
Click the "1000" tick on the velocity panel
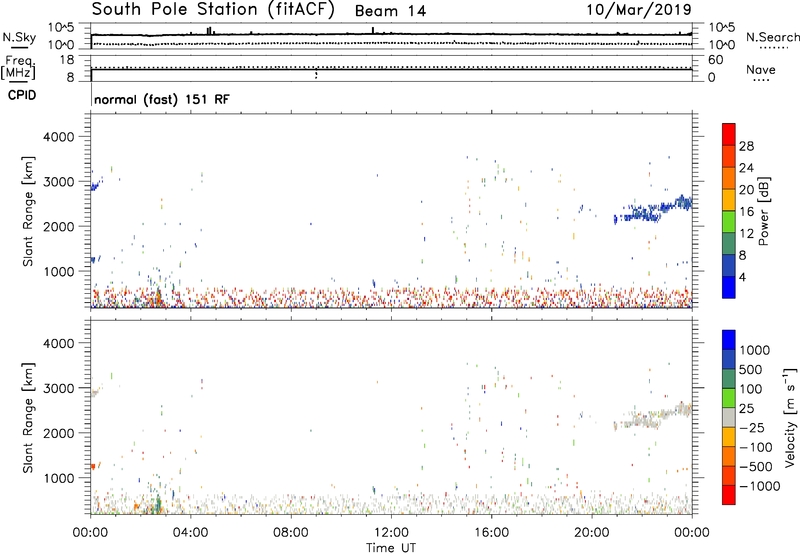pos(58,478)
